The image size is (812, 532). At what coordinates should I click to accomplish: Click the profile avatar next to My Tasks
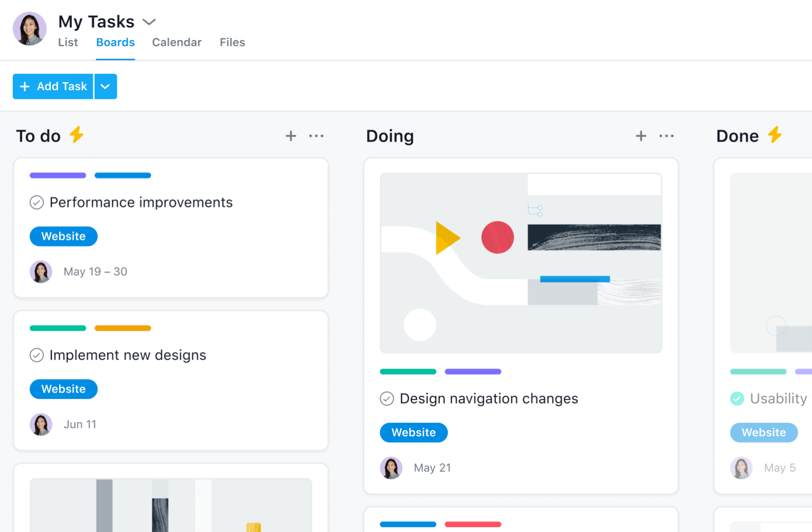[29, 29]
